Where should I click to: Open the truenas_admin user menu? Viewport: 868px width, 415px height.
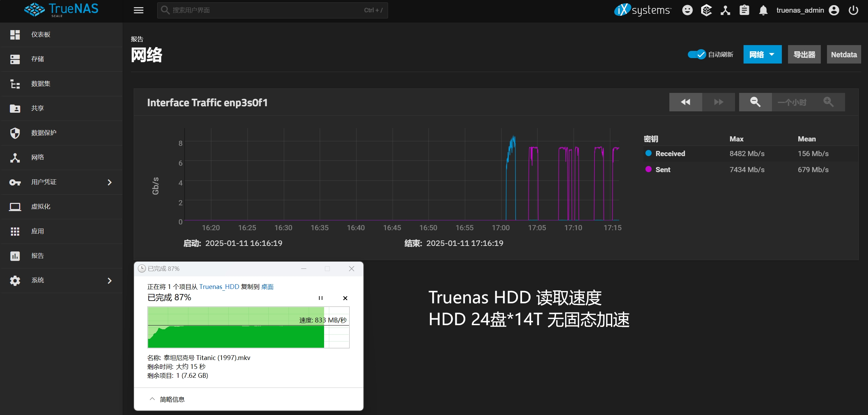pos(807,10)
